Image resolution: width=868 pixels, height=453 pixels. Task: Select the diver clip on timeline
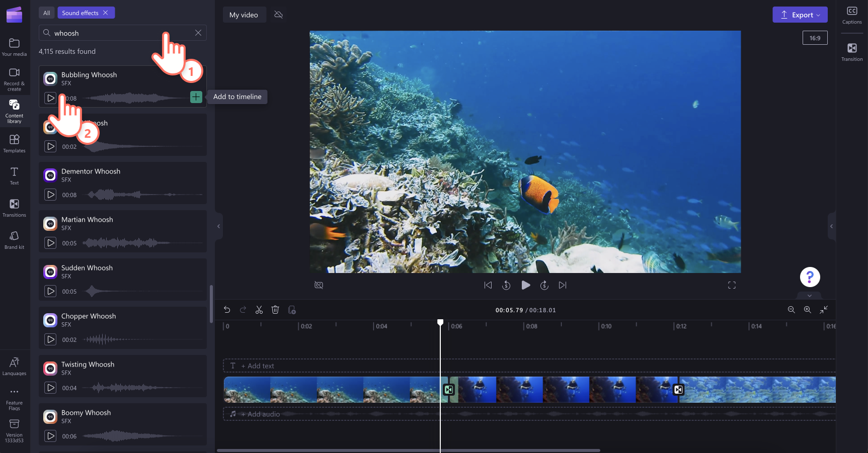point(564,390)
